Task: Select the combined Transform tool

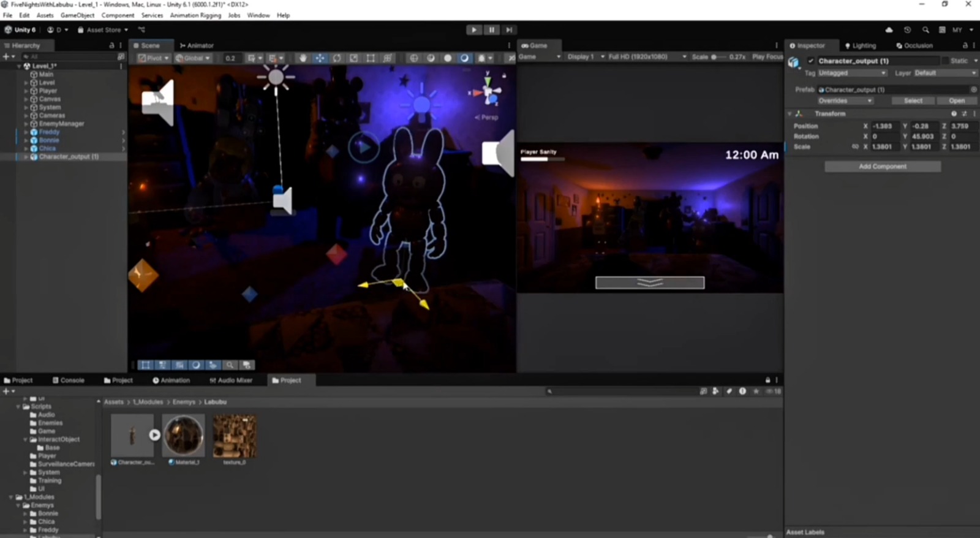Action: pos(388,58)
